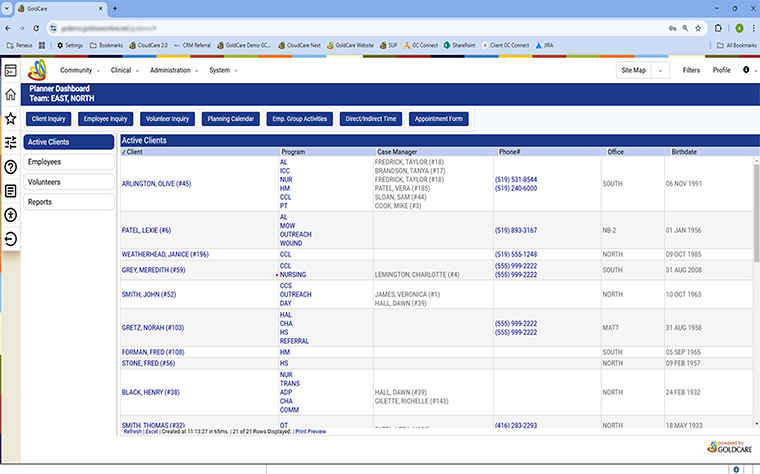Viewport: 760px width, 474px height.
Task: Click Emp. Group Activities button
Action: click(300, 119)
